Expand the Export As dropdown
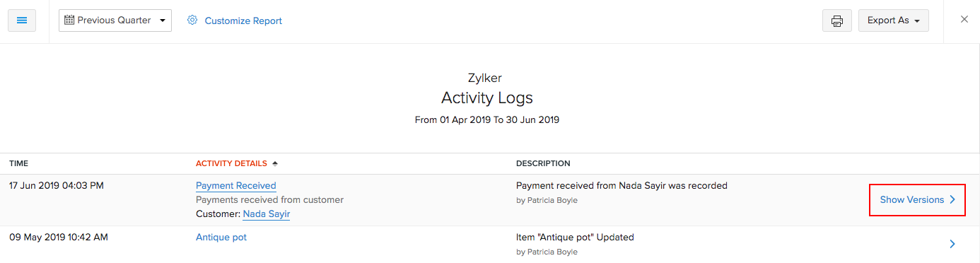This screenshot has height=263, width=980. (893, 21)
